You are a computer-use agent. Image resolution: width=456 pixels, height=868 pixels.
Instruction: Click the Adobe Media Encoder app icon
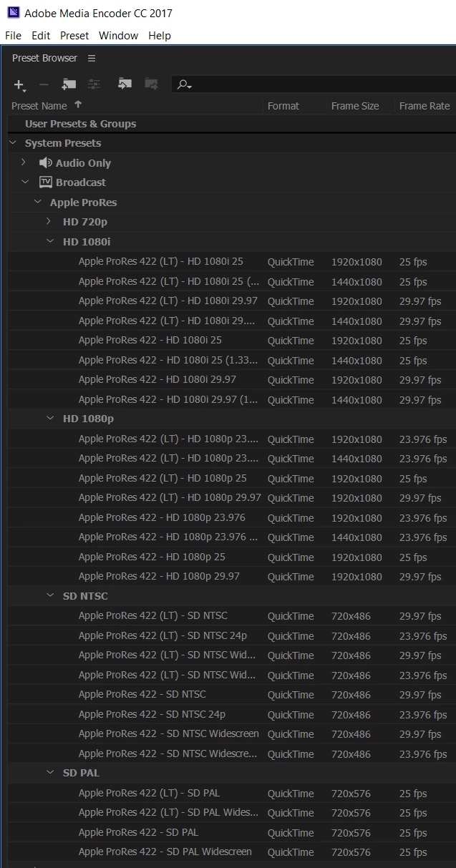[x=13, y=13]
